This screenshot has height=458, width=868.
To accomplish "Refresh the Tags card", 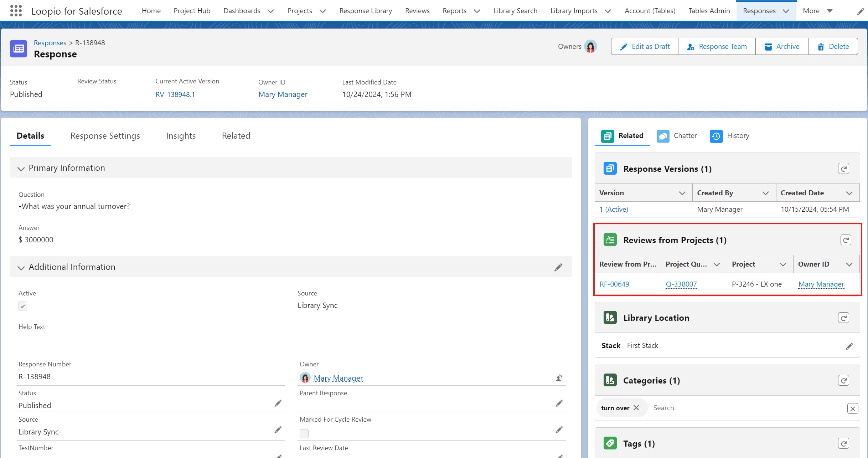I will coord(843,443).
